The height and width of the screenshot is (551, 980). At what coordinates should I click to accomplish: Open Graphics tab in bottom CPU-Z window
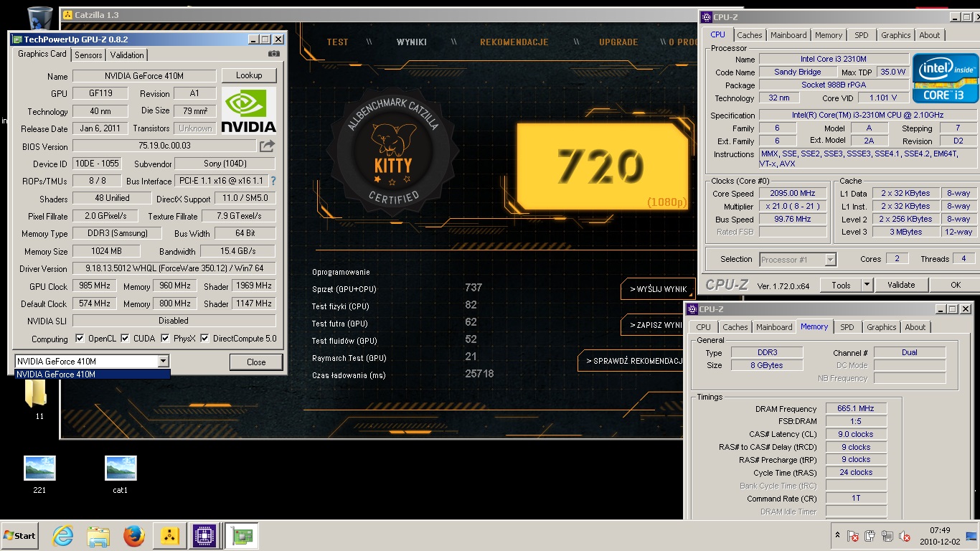882,327
